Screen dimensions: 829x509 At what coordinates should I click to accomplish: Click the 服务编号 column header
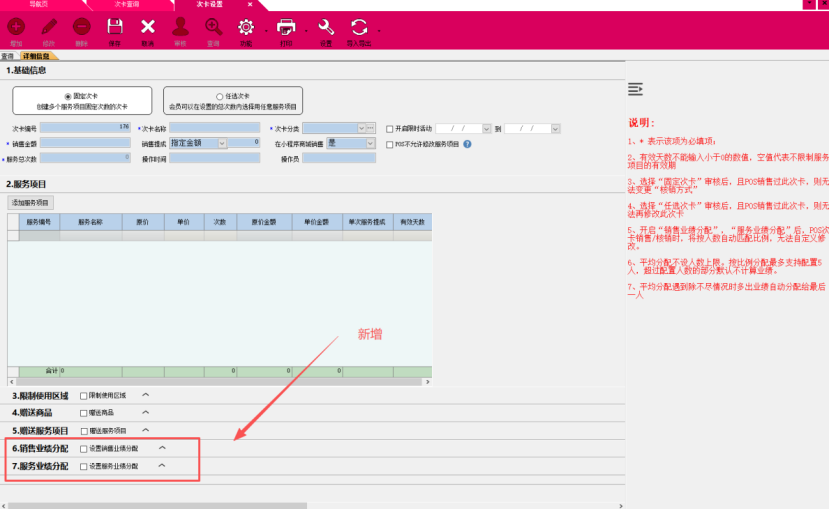click(39, 223)
